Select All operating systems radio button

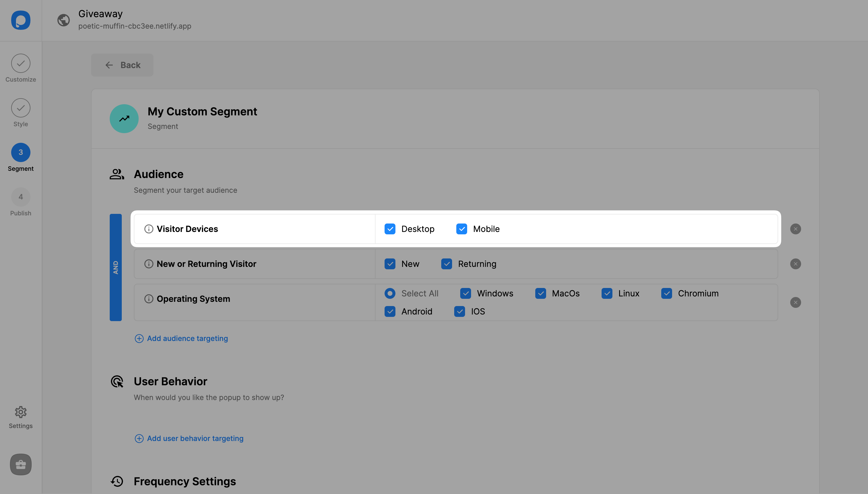coord(390,292)
